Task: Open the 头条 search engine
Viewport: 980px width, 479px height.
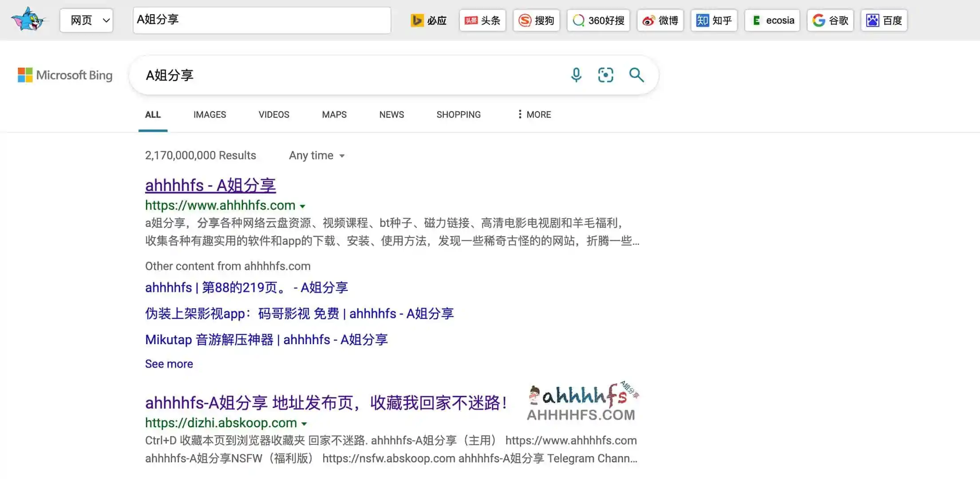Action: pyautogui.click(x=482, y=20)
